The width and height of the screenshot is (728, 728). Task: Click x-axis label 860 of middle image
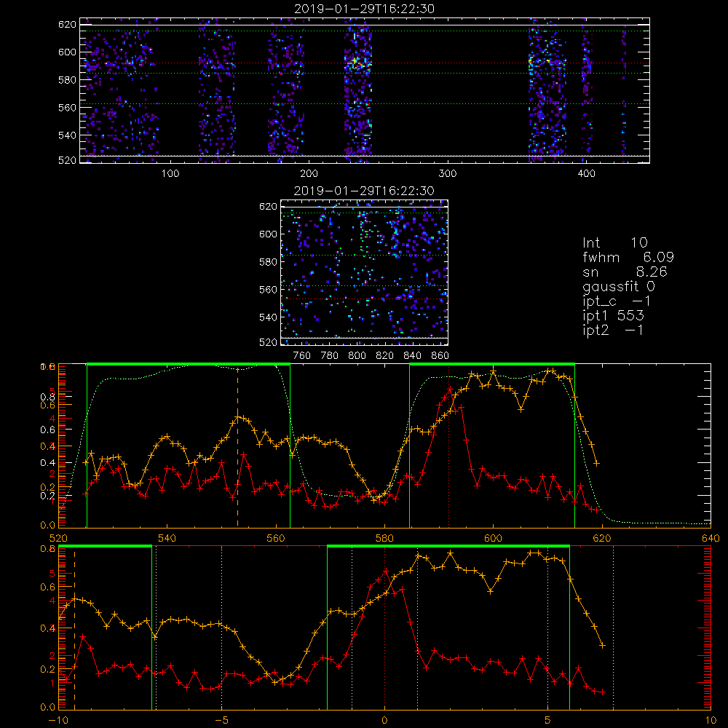(440, 356)
